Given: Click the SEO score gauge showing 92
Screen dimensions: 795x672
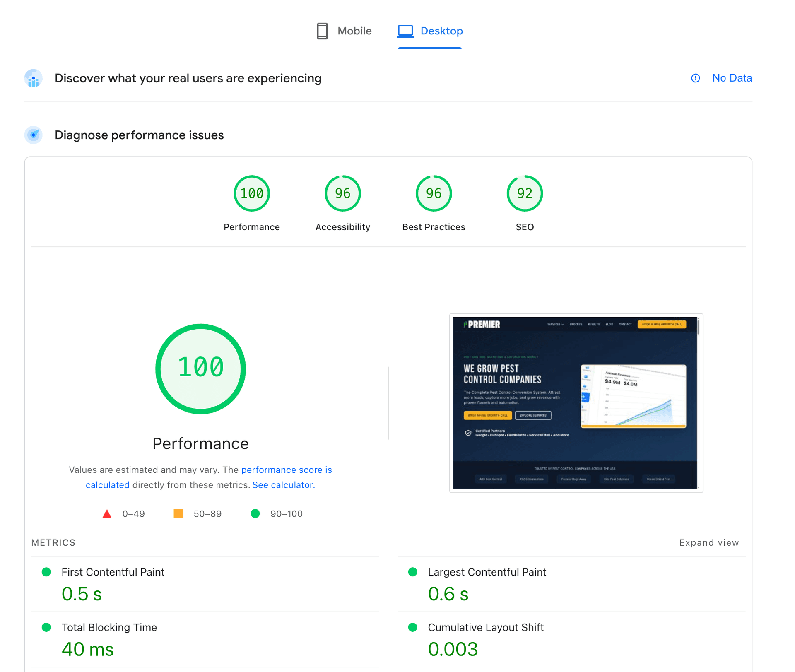Looking at the screenshot, I should point(524,193).
